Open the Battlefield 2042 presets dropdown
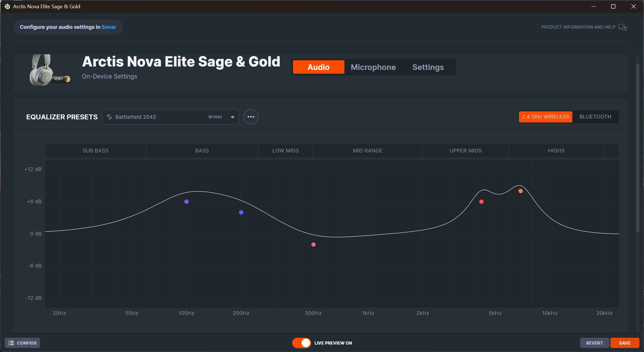 (x=170, y=117)
